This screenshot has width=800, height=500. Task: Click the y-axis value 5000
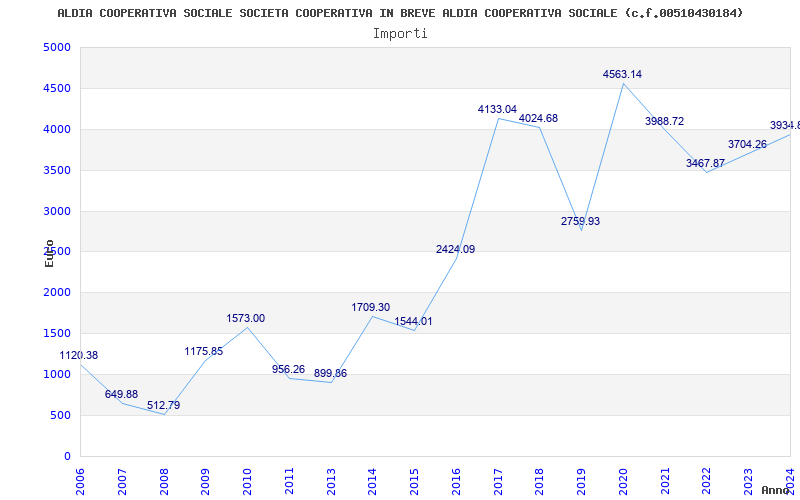coord(57,48)
